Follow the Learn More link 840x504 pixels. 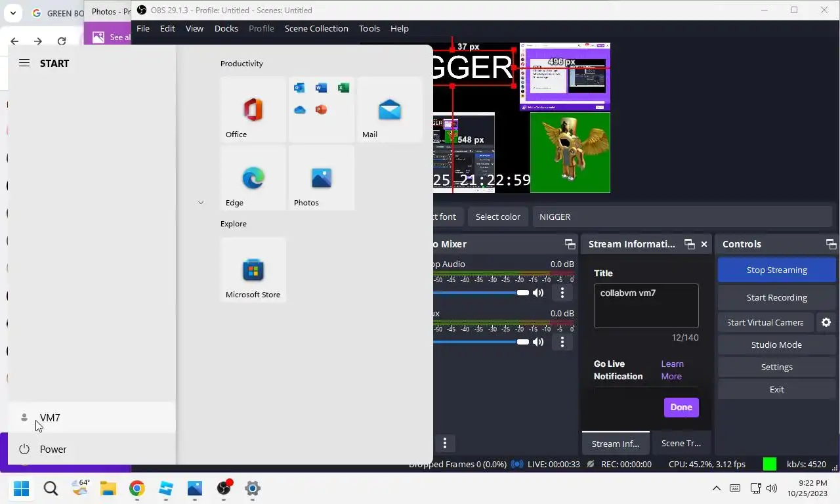pos(672,370)
